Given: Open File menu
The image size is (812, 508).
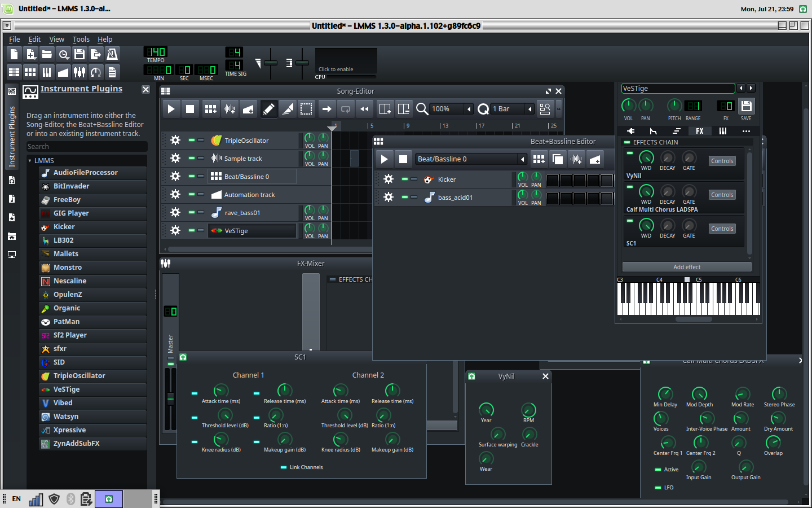Looking at the screenshot, I should 15,40.
